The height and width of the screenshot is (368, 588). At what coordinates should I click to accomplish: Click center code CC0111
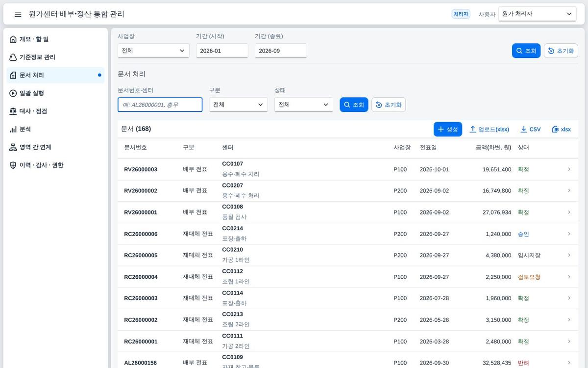tap(232, 336)
